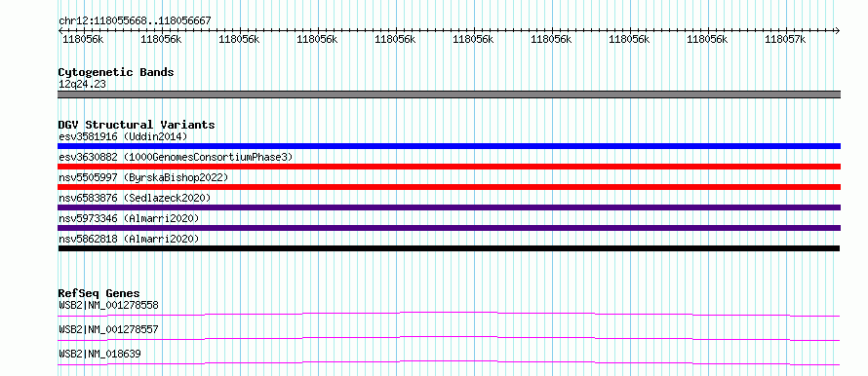The width and height of the screenshot is (868, 376).
Task: Click the 12q24.23 band label
Action: point(82,85)
